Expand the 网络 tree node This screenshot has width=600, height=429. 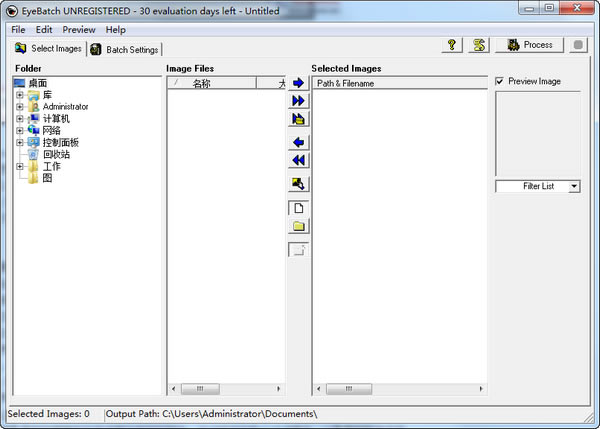click(x=20, y=130)
